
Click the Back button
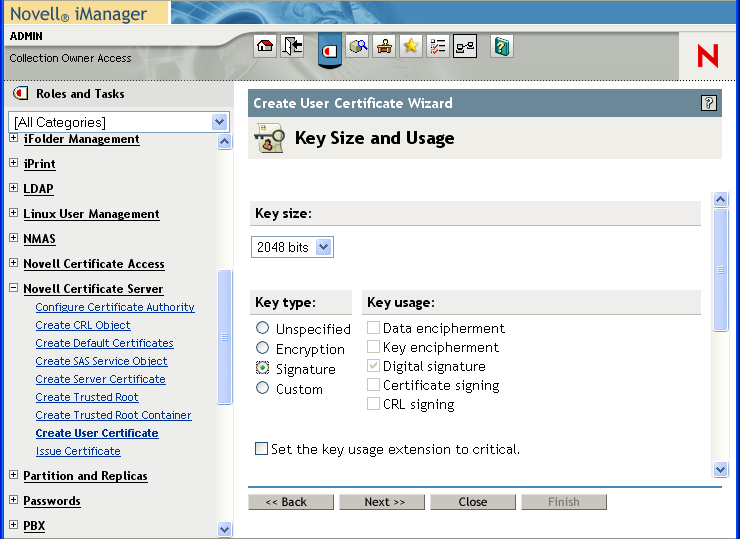(x=291, y=502)
